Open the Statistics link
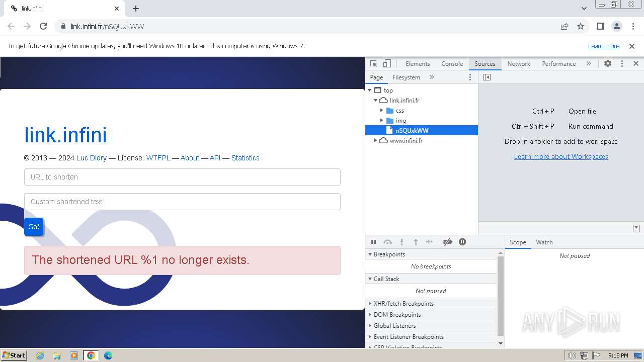This screenshot has width=644, height=362. pyautogui.click(x=246, y=158)
